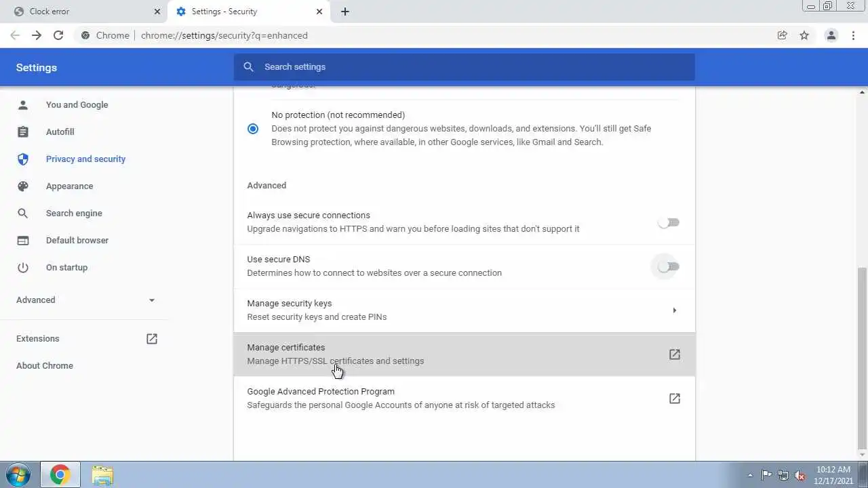Screen dimensions: 868x488
Task: Click the Autofill clipboard icon
Action: click(x=23, y=131)
